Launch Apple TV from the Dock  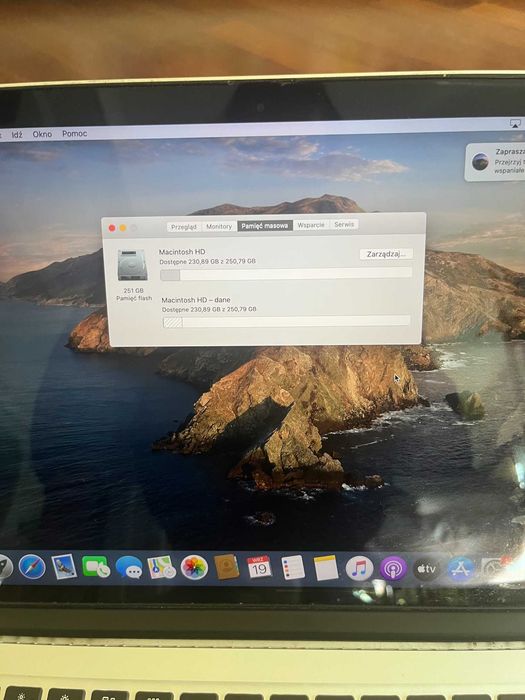tap(426, 568)
